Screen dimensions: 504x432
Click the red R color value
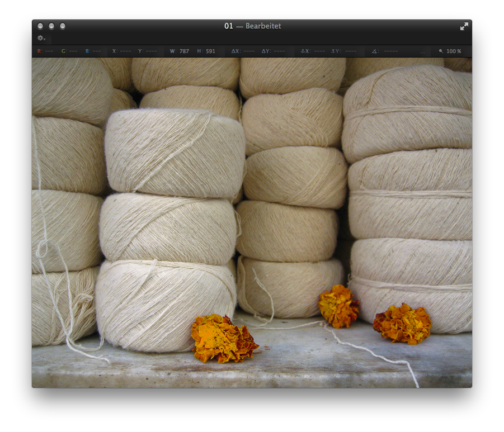click(45, 51)
